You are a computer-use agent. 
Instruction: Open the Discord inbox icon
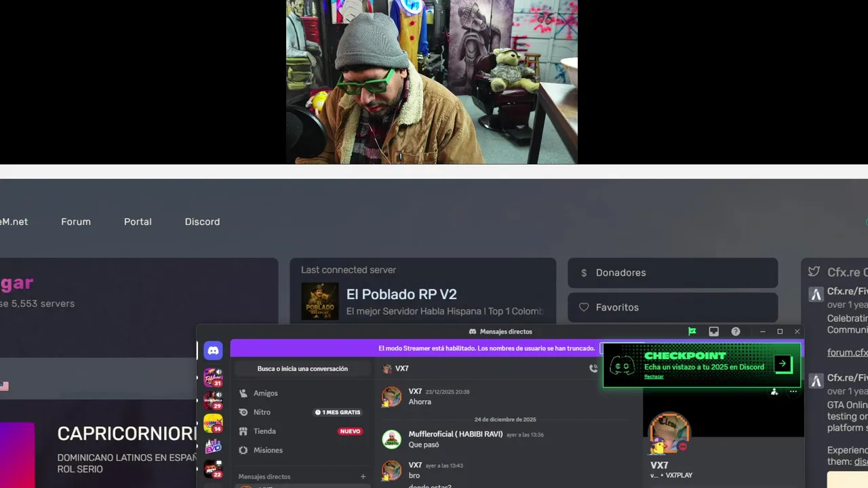(713, 331)
